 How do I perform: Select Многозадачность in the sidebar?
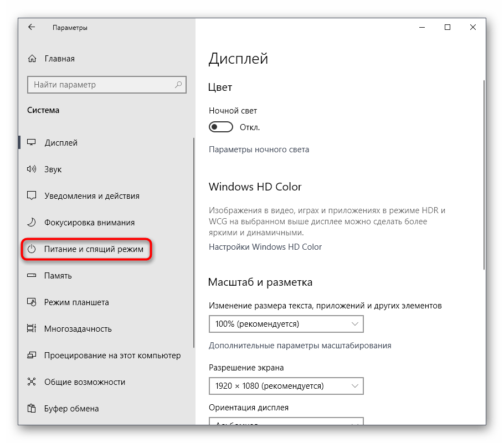click(78, 329)
